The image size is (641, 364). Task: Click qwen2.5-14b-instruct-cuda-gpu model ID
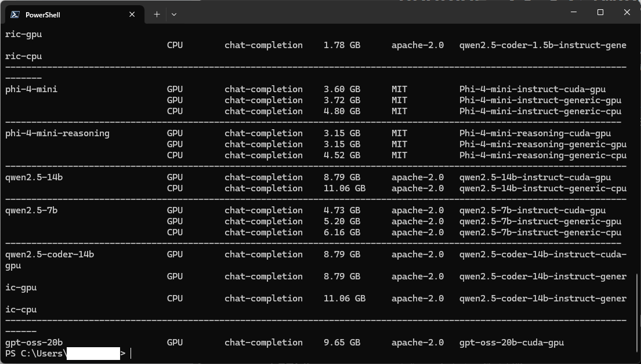[x=535, y=177]
